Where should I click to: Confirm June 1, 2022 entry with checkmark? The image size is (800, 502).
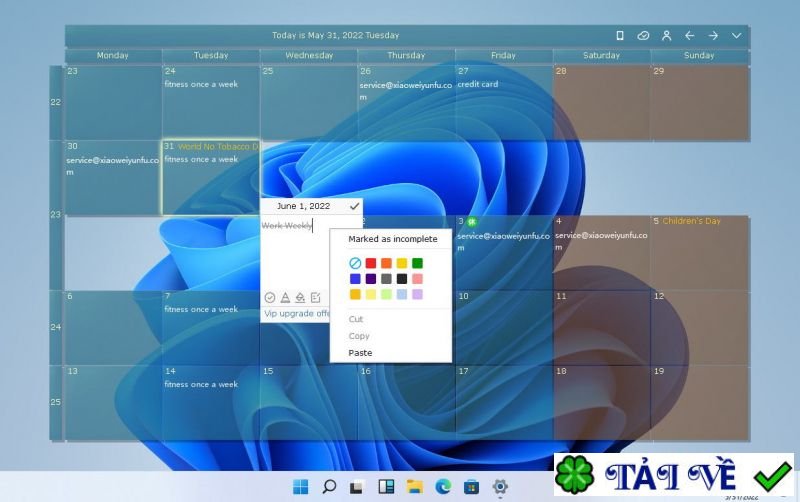click(x=355, y=206)
